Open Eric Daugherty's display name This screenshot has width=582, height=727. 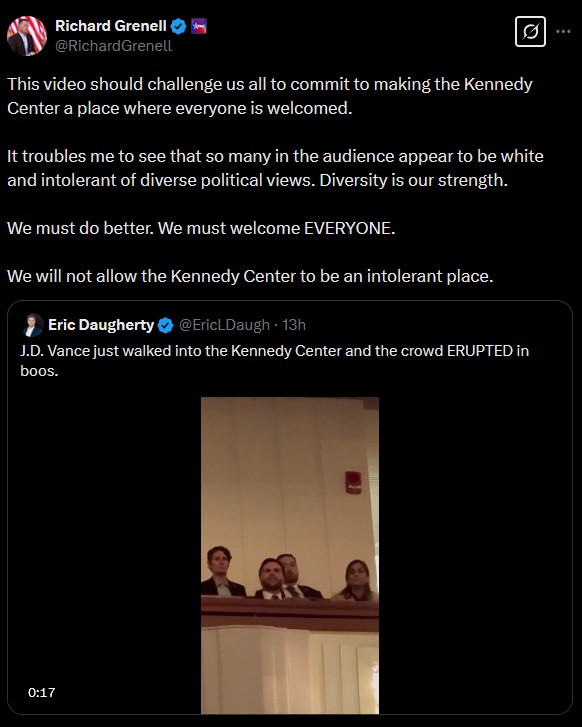pos(101,325)
